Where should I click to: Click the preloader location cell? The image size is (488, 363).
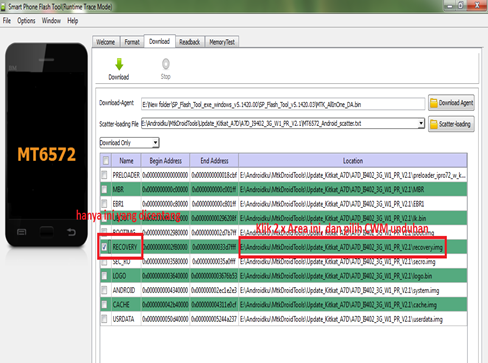(x=353, y=175)
